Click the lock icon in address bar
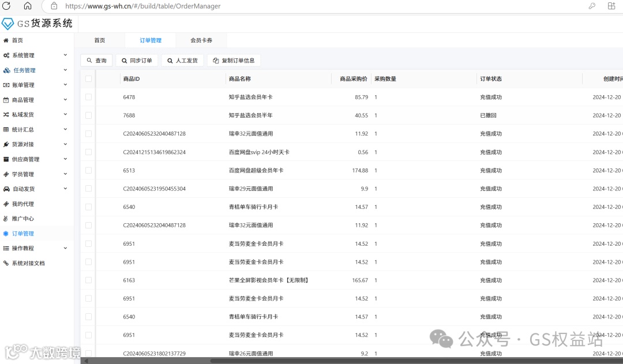Image resolution: width=623 pixels, height=364 pixels. point(54,6)
